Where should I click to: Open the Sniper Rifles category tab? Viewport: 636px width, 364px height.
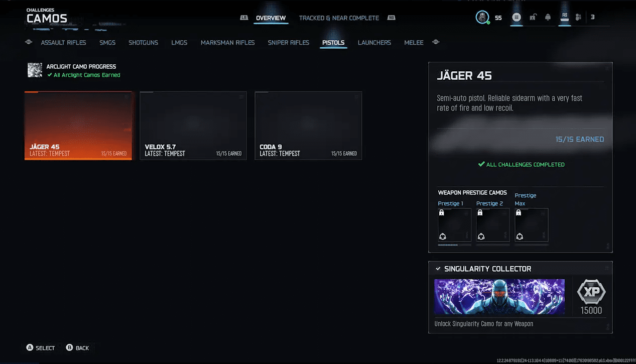tap(288, 43)
